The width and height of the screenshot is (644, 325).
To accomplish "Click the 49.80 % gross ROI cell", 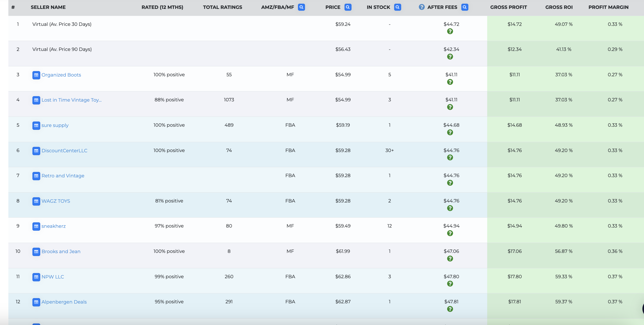I will (x=564, y=226).
